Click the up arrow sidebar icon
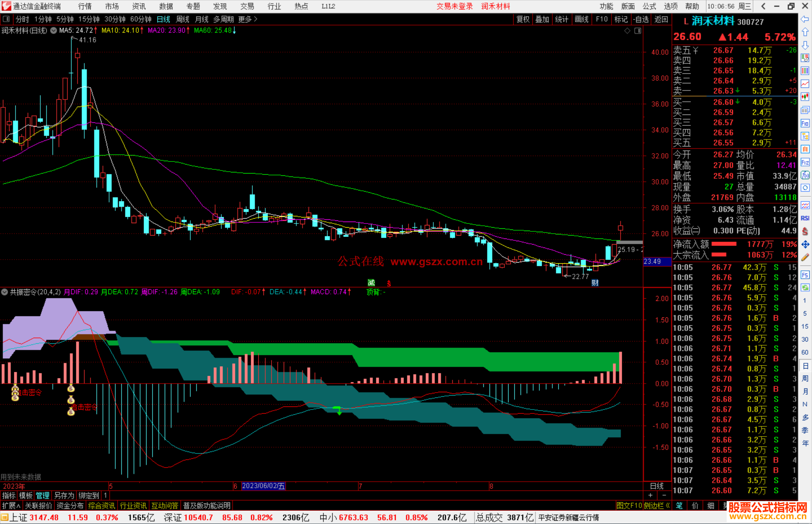The image size is (812, 524). [x=805, y=32]
